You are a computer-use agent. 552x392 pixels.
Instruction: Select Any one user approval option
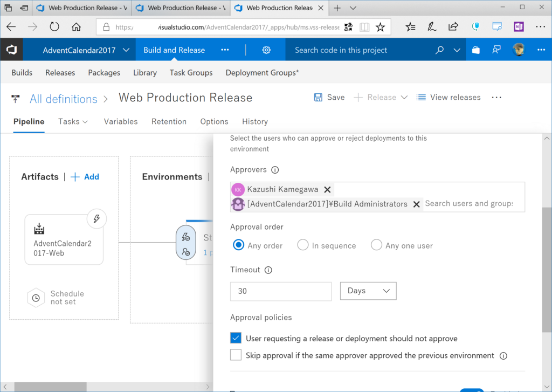pyautogui.click(x=376, y=245)
